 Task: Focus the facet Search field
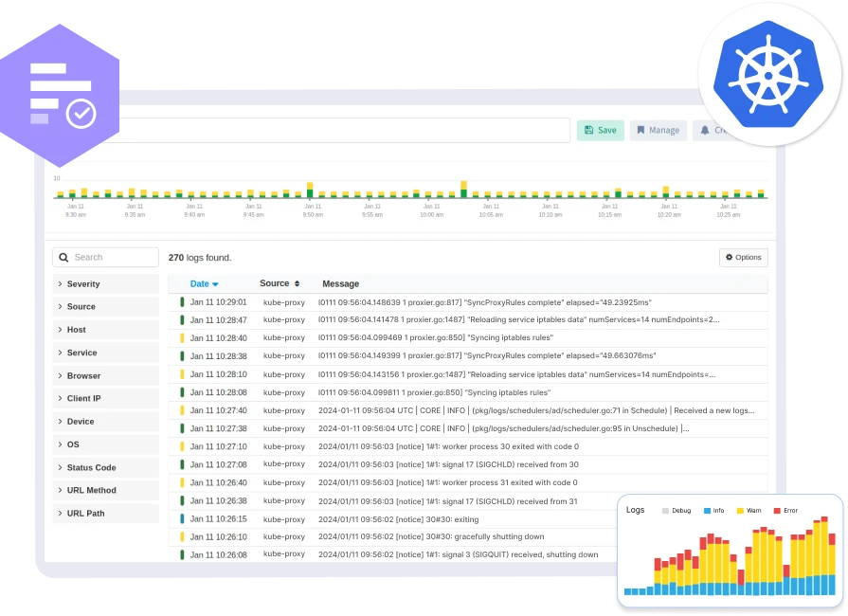(x=105, y=258)
